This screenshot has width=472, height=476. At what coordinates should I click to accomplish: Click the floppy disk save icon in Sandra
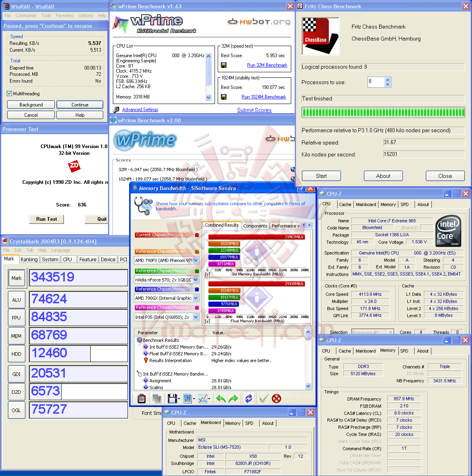point(172,399)
